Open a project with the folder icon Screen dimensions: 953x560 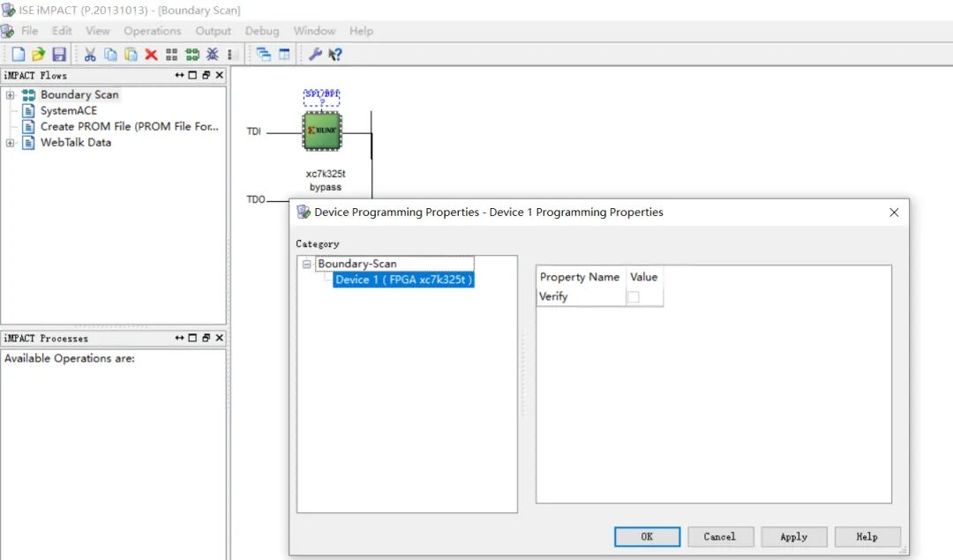click(x=38, y=54)
